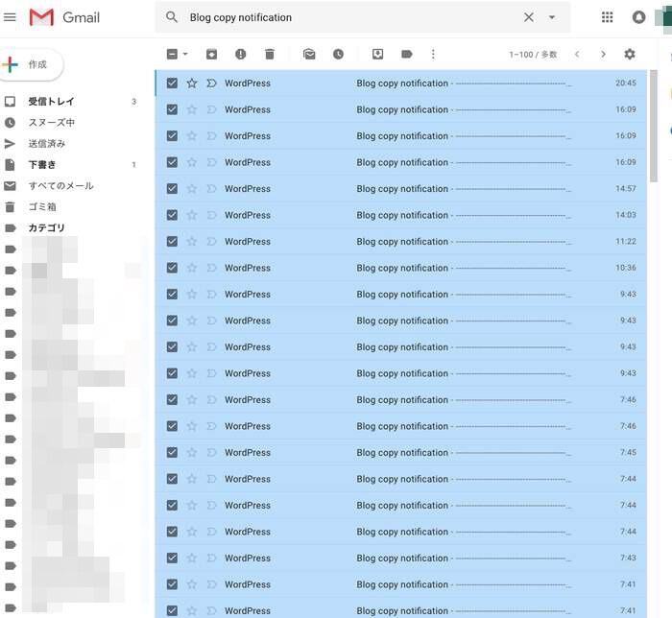Image resolution: width=672 pixels, height=618 pixels.
Task: Mark selected emails as read
Action: pyautogui.click(x=309, y=55)
